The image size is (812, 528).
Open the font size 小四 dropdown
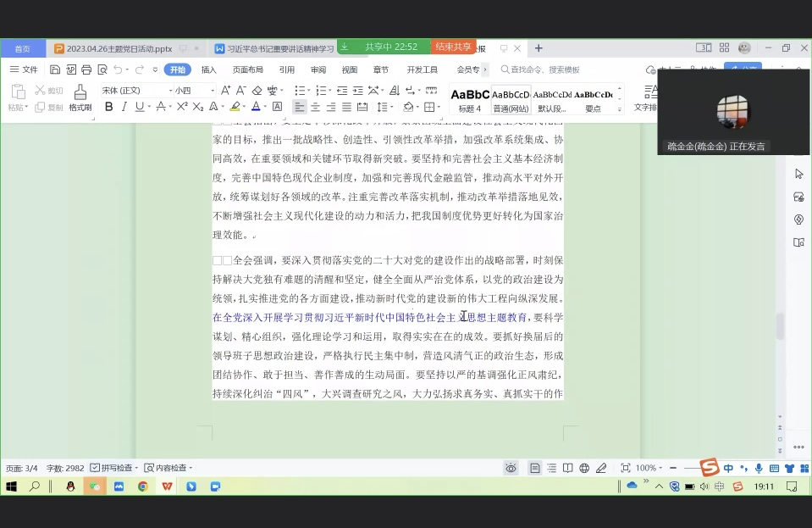point(212,91)
